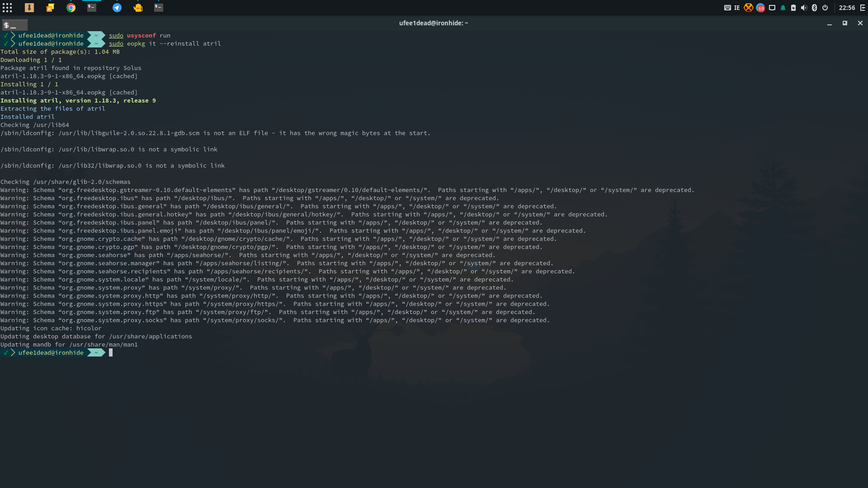
Task: Open the volume speaker control
Action: 804,8
